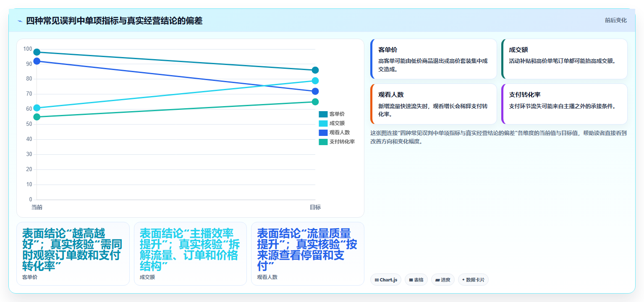Click the 进度 tag chip
Viewport: 644px width, 302px height.
coord(442,280)
